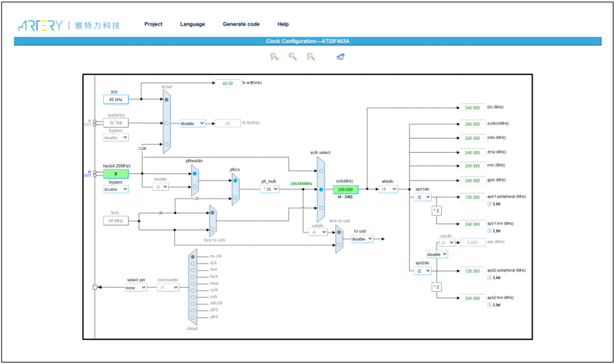Open the adc 'disable' dropdown below adcdiv
The image size is (615, 364).
437,254
